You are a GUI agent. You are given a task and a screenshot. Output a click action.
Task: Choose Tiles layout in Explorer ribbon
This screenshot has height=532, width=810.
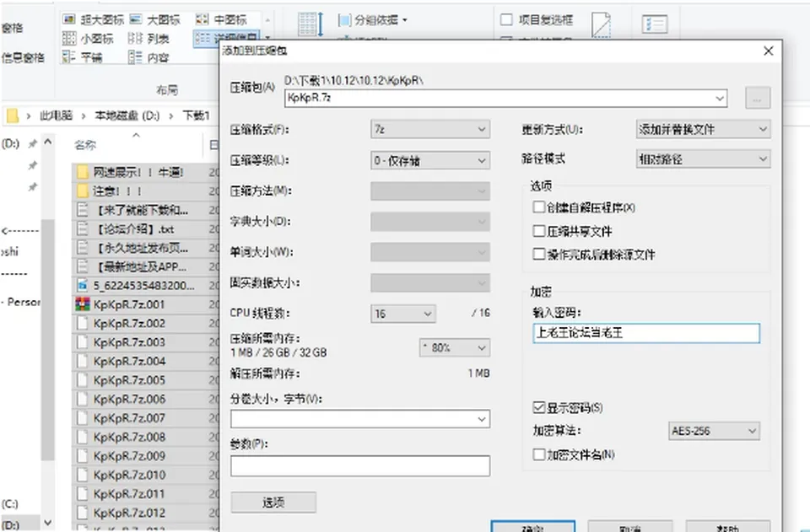click(82, 57)
